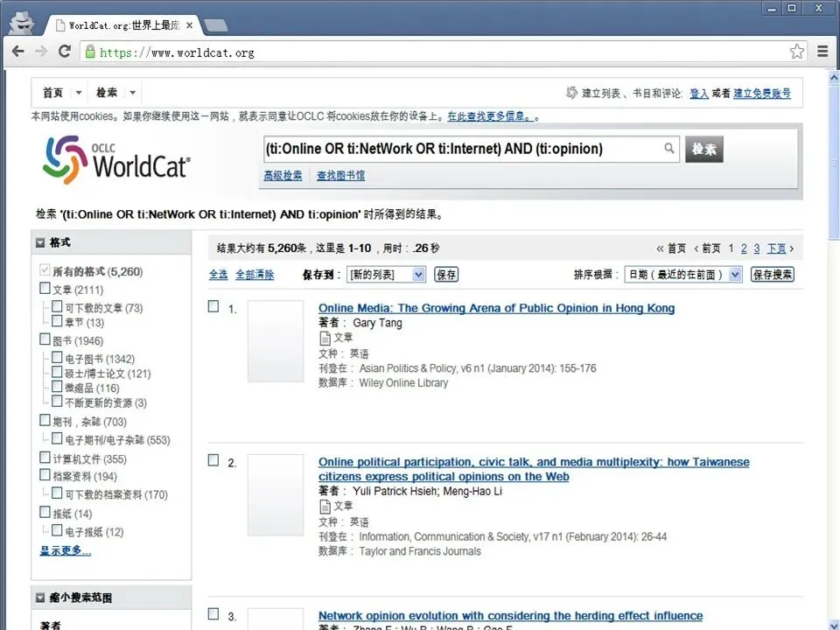Click the article document icon in result 2
Screen dimensions: 840x630
tap(325, 506)
